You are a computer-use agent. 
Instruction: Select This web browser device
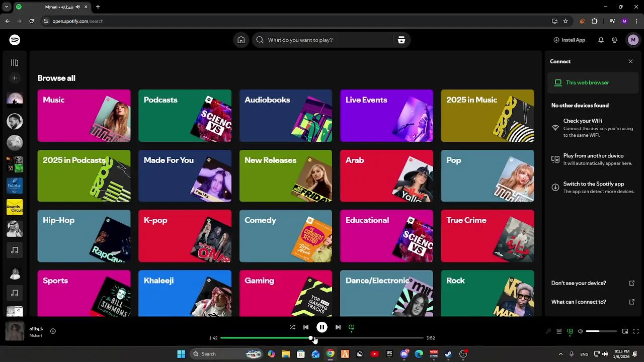593,82
